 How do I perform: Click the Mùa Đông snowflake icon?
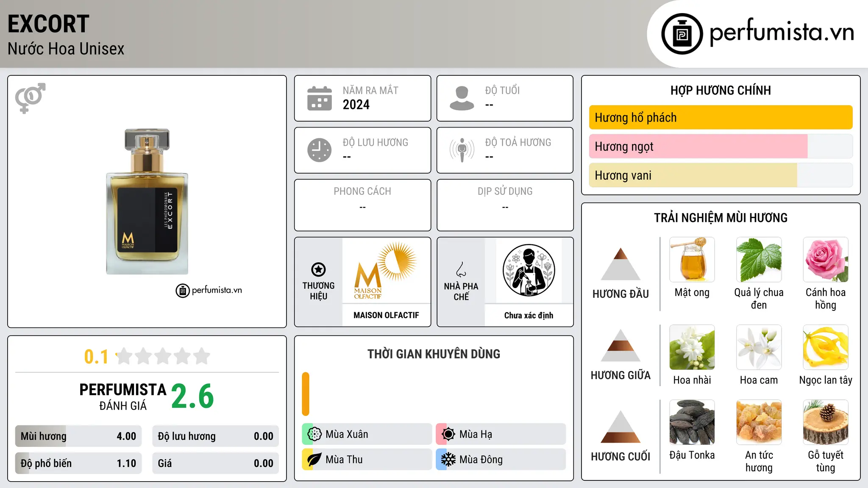click(448, 460)
